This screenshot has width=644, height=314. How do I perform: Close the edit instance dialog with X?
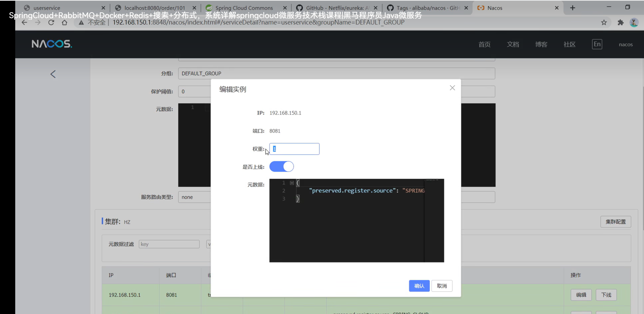point(452,88)
